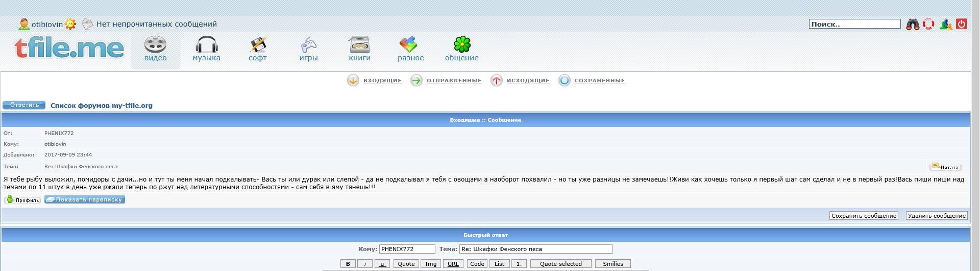
Task: Click the orange down-arrow Входящие icon
Action: (x=353, y=80)
